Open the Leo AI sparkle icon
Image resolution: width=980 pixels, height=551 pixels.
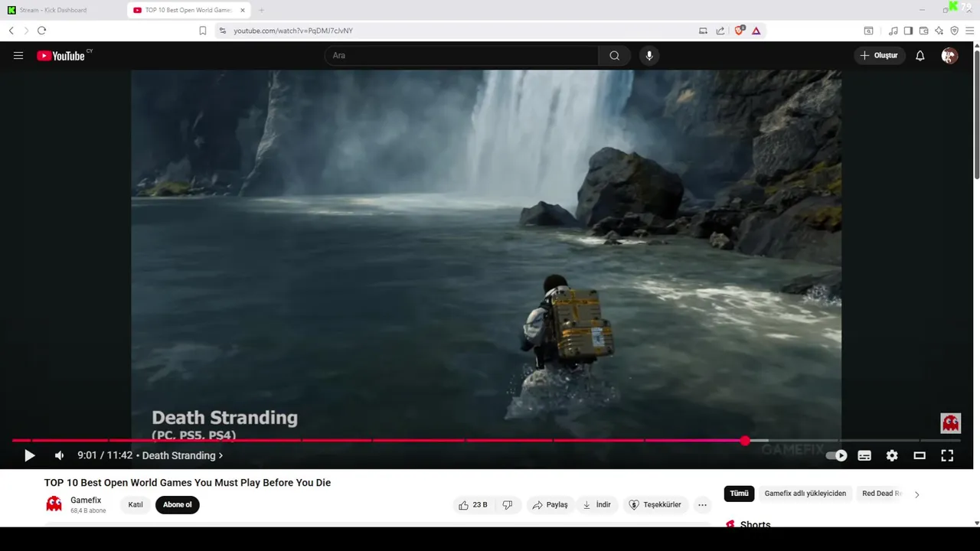coord(939,31)
